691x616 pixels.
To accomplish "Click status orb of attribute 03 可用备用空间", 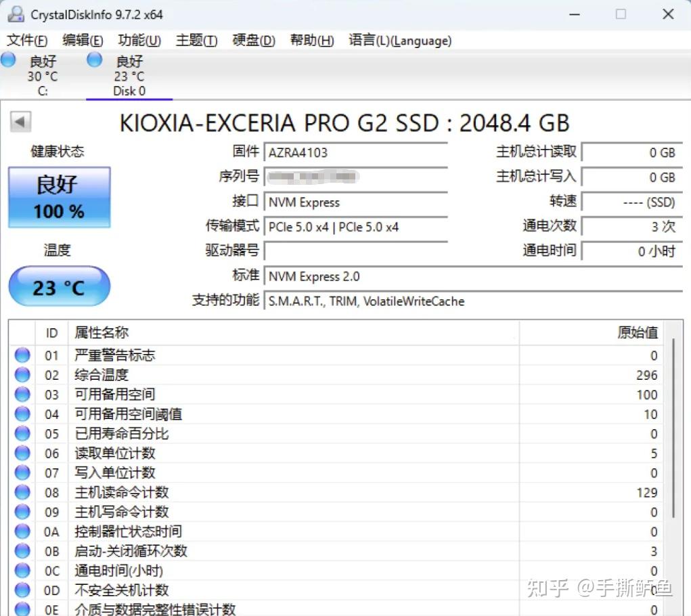I will point(22,394).
